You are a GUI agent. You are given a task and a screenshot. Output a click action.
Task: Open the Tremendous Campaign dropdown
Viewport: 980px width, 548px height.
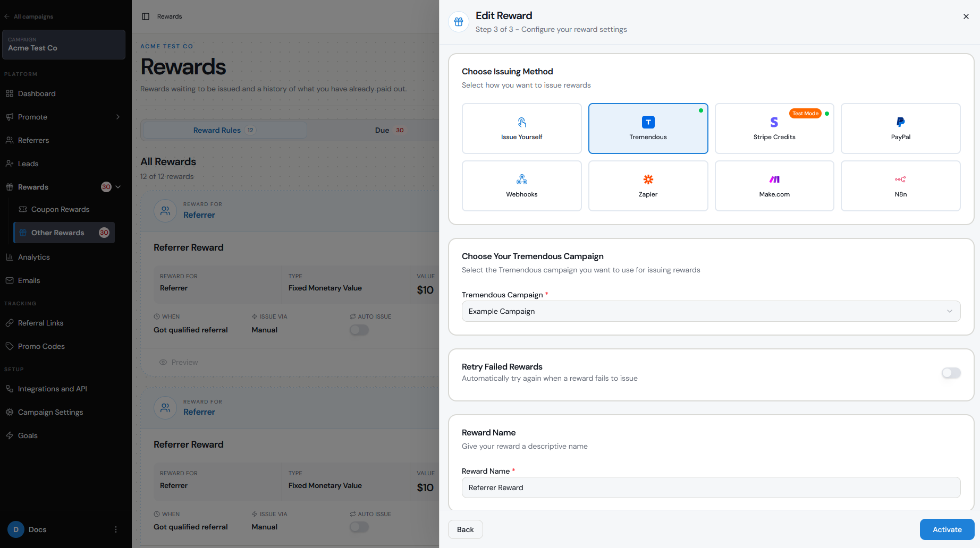[x=711, y=311]
